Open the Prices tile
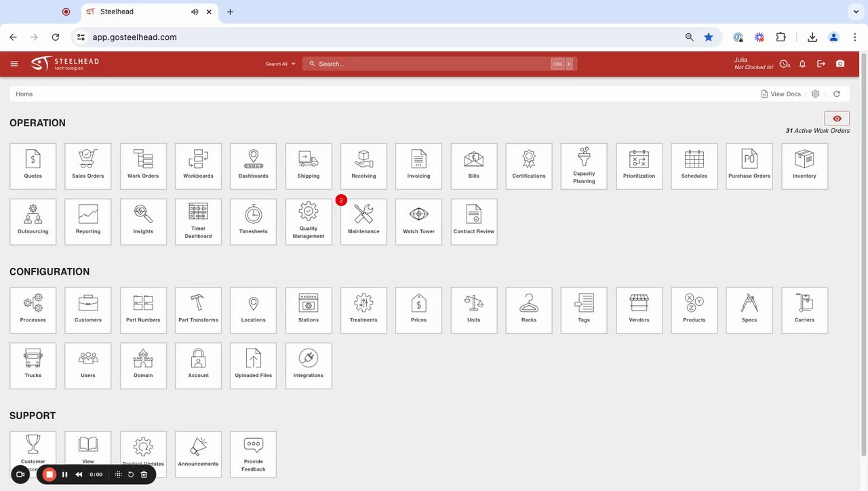 pos(418,310)
